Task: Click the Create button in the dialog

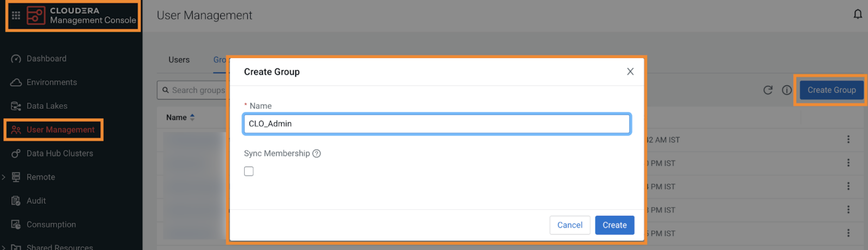Action: point(614,225)
